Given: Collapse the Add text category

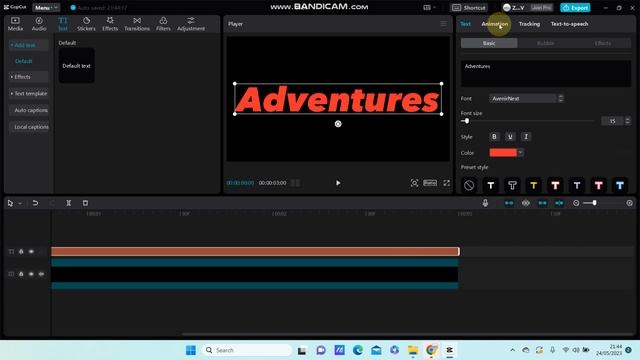Looking at the screenshot, I should (x=29, y=45).
